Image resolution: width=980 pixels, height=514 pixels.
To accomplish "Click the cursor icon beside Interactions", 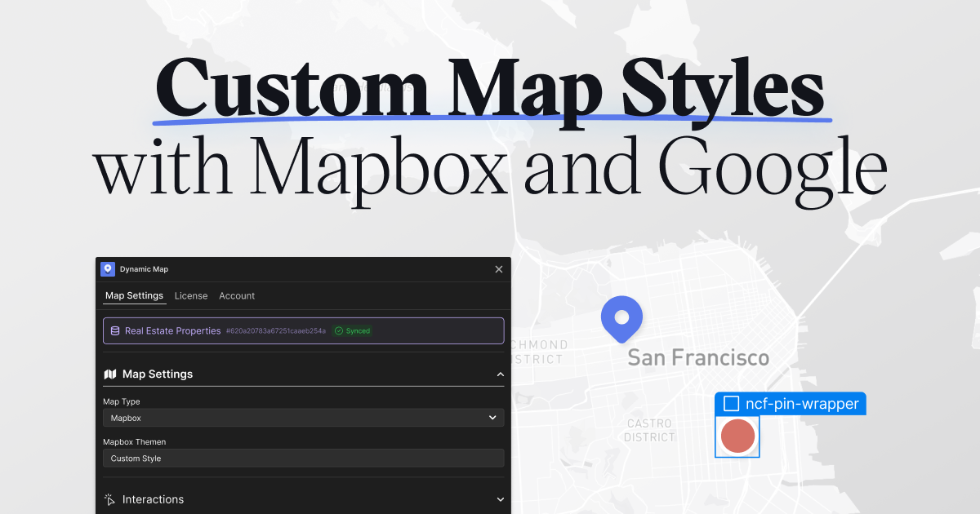I will 109,499.
